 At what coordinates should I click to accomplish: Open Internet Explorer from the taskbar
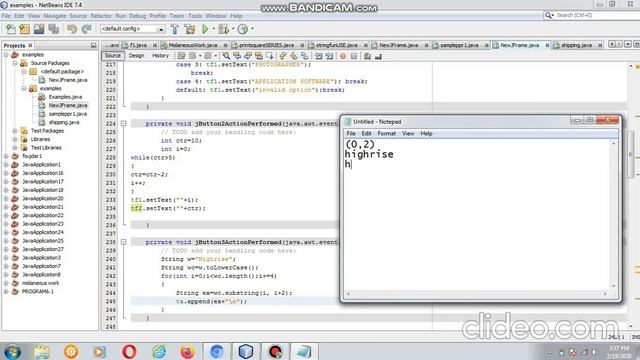pos(158,351)
